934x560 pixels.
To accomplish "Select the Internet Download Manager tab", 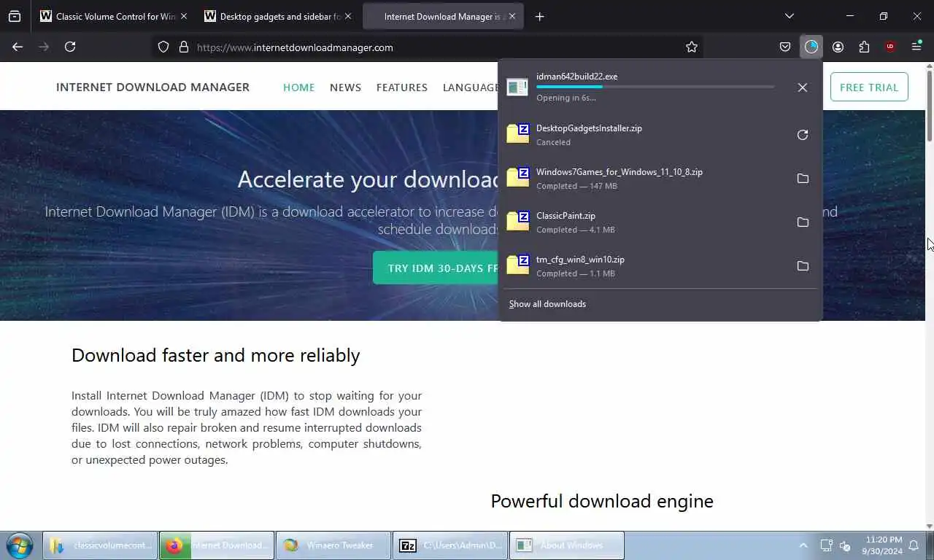I will coord(443,16).
